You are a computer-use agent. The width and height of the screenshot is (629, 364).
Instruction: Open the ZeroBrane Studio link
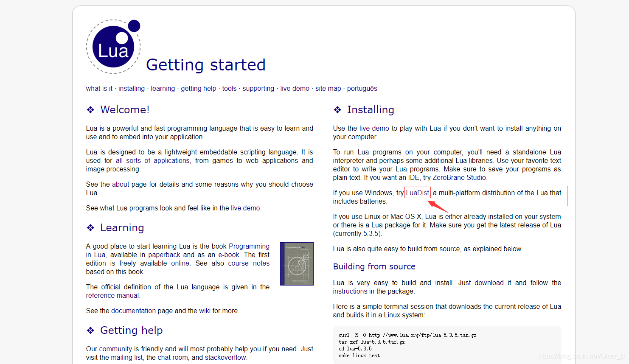(x=459, y=177)
